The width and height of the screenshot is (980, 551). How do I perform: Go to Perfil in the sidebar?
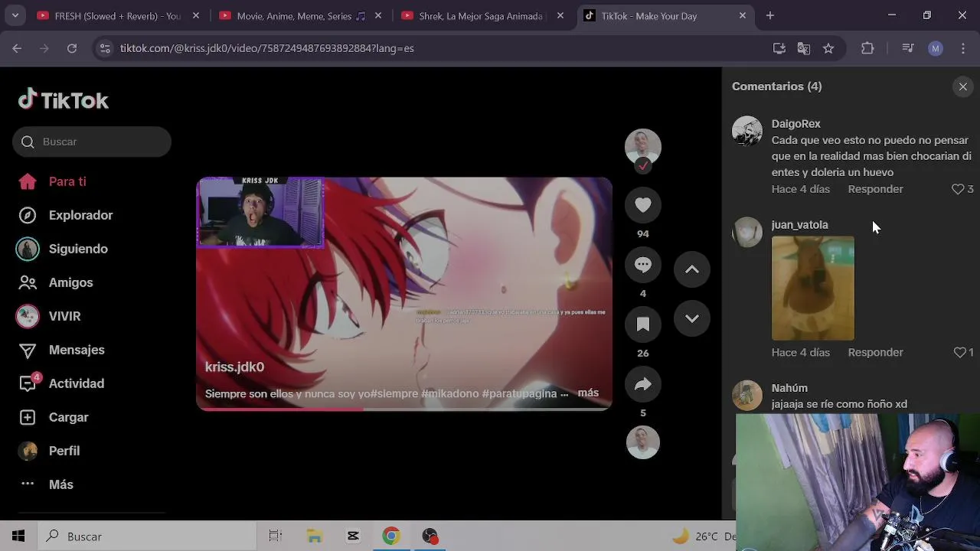[64, 451]
